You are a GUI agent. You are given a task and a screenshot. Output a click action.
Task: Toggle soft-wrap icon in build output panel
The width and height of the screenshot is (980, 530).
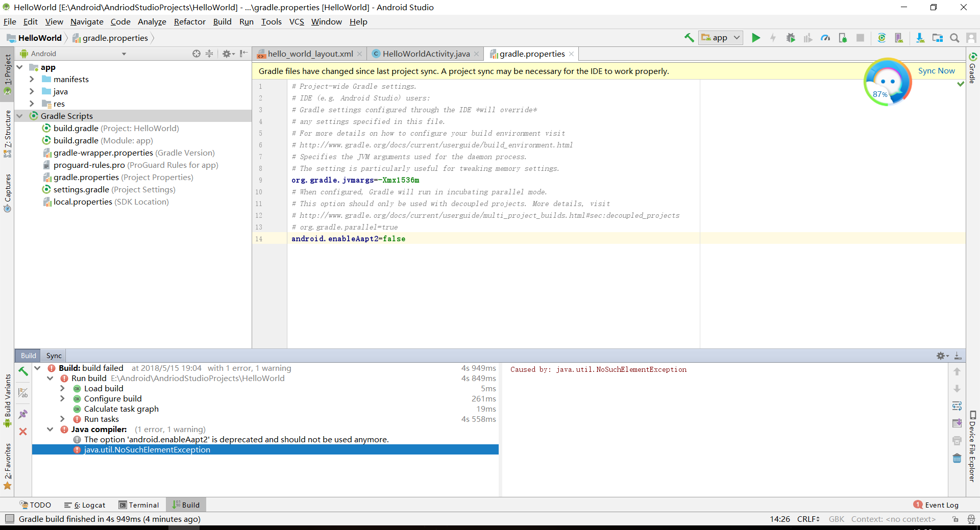tap(957, 406)
